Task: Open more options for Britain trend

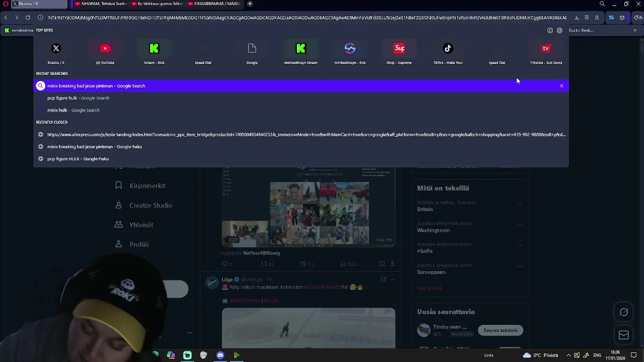Action: click(520, 204)
